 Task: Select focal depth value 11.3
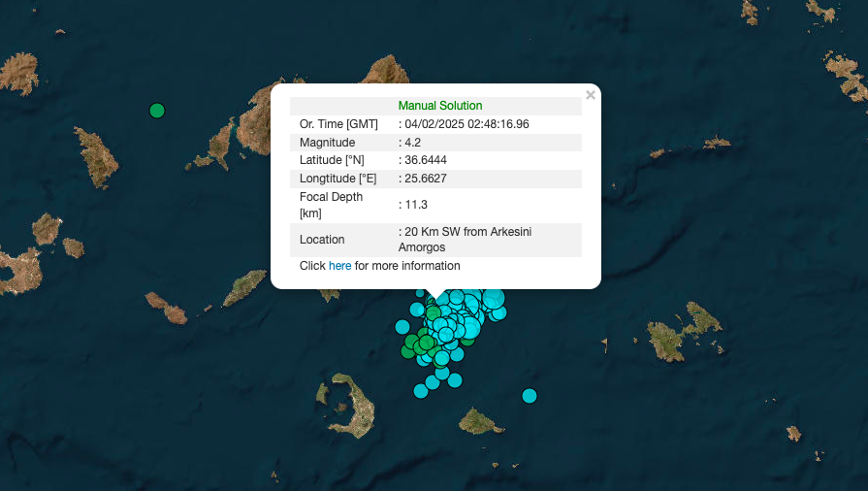click(416, 205)
